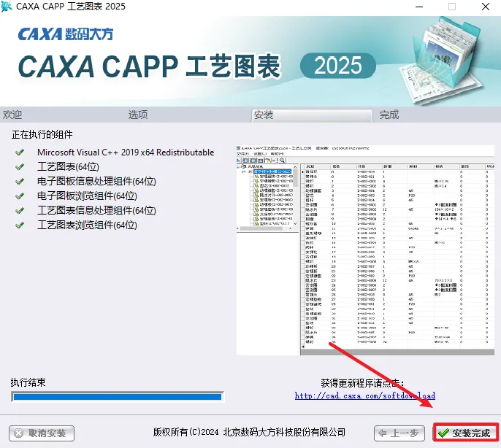Click the green check icon on 安装完成
The height and width of the screenshot is (448, 501).
[443, 433]
